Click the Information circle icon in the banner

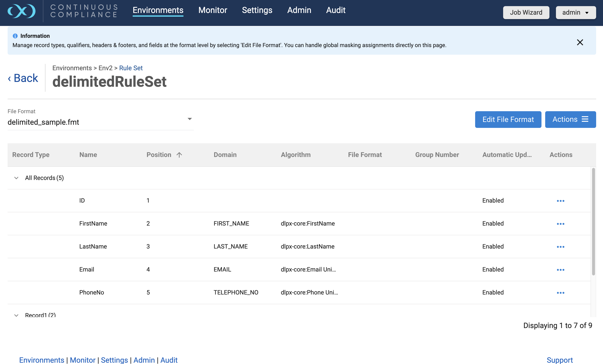(x=15, y=36)
